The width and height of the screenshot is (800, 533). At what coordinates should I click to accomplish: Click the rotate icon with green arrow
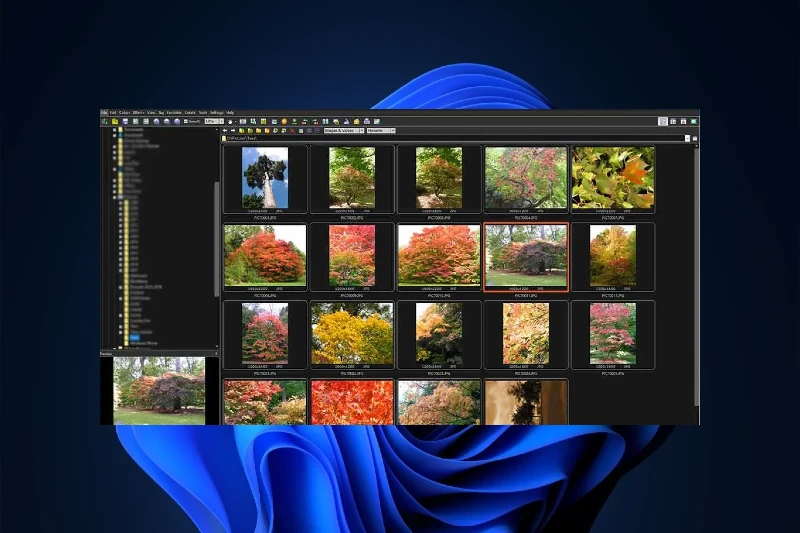point(304,121)
